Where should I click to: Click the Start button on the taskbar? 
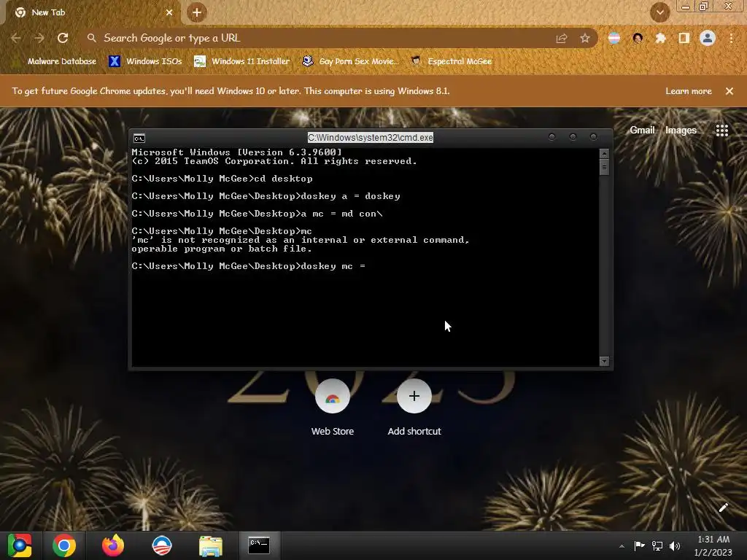click(x=20, y=545)
